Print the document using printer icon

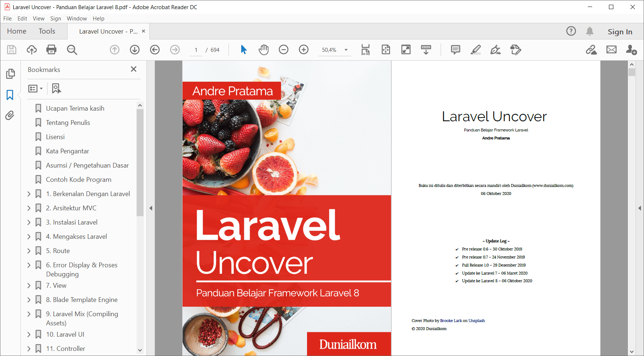(x=51, y=50)
